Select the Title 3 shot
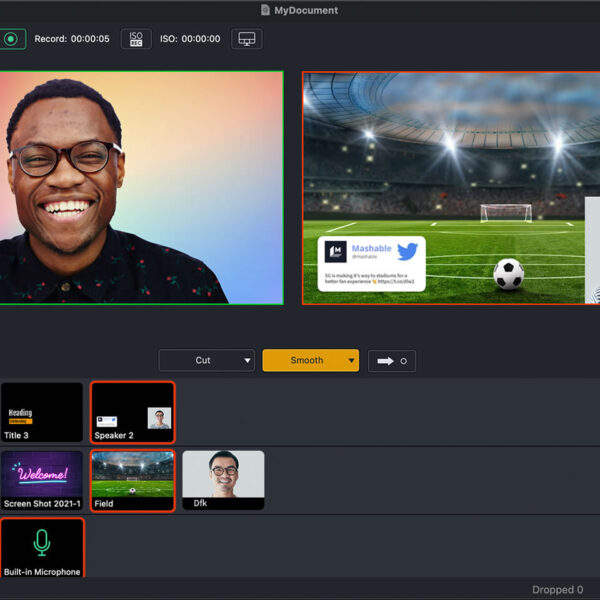 (41, 412)
